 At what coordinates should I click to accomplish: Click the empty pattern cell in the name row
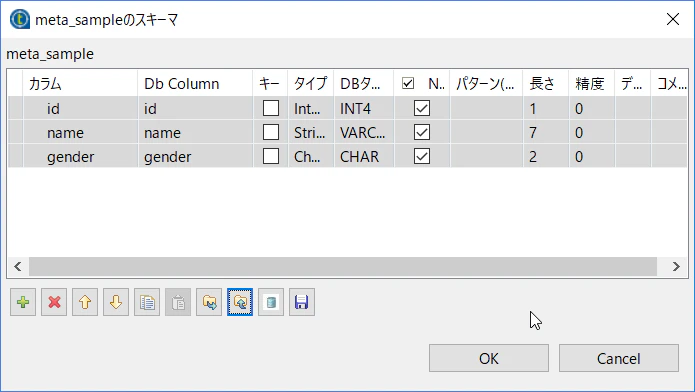[x=486, y=133]
